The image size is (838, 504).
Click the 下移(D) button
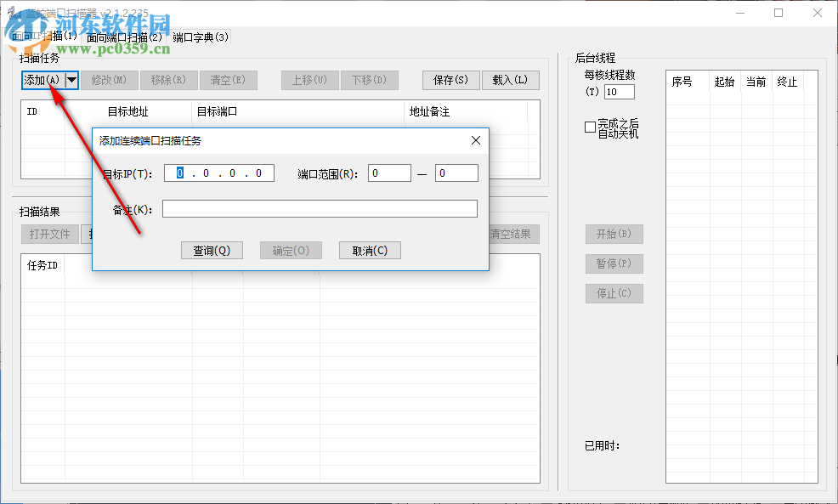(x=370, y=80)
